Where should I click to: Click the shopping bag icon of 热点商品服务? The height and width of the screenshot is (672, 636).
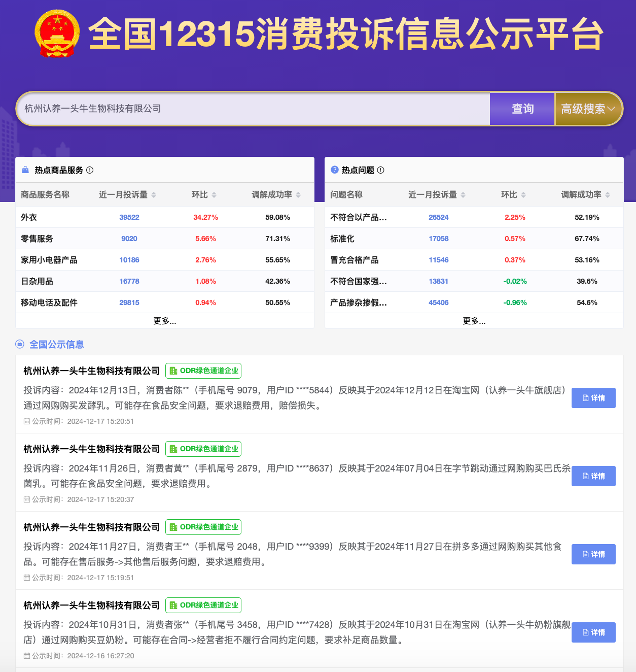[x=25, y=170]
